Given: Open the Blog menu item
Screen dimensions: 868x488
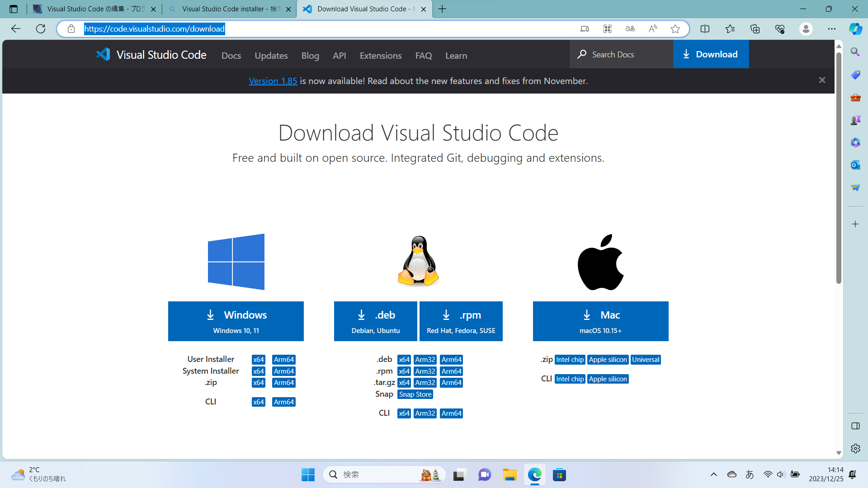Looking at the screenshot, I should [310, 56].
